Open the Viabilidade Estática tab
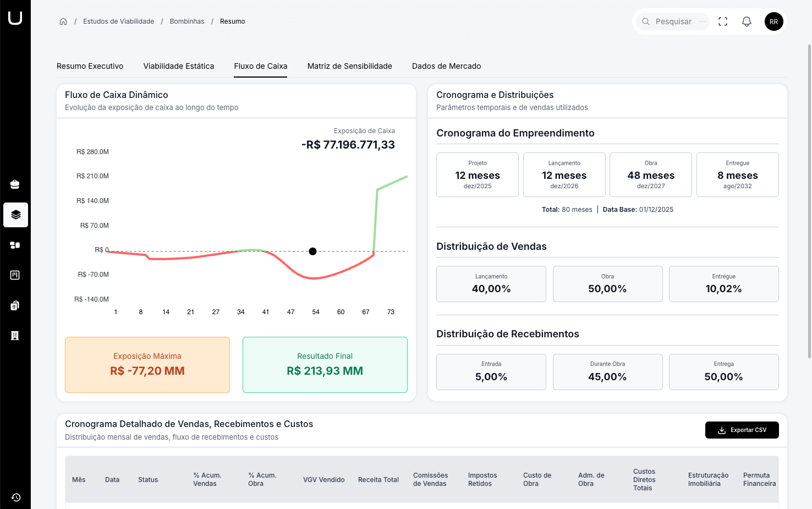 pyautogui.click(x=178, y=66)
